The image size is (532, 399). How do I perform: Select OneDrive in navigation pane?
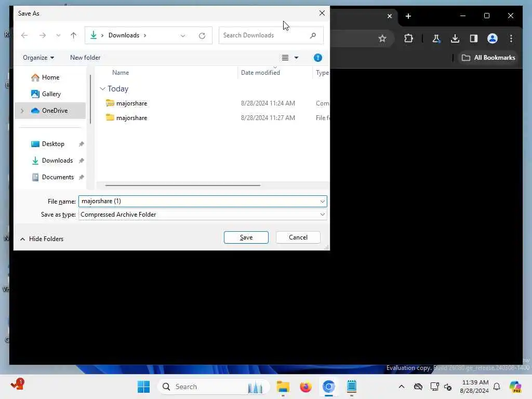click(50, 111)
